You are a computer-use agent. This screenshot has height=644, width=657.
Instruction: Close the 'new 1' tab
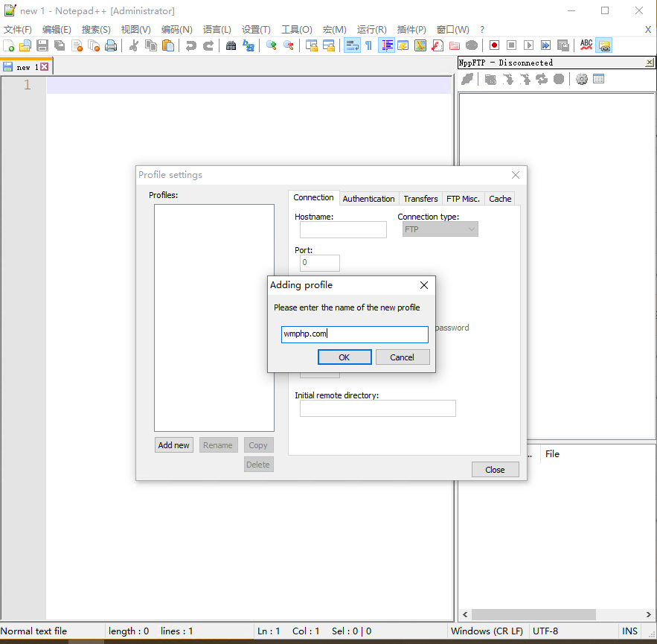(45, 67)
